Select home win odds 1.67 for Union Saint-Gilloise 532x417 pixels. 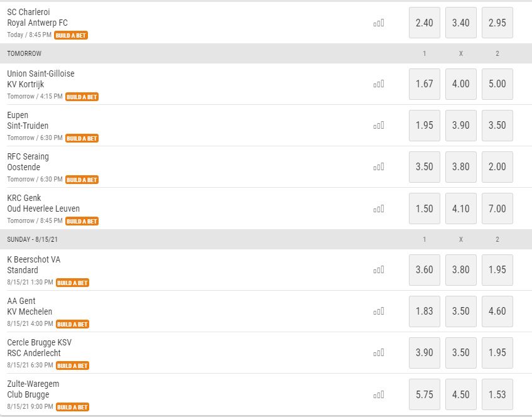coord(425,84)
